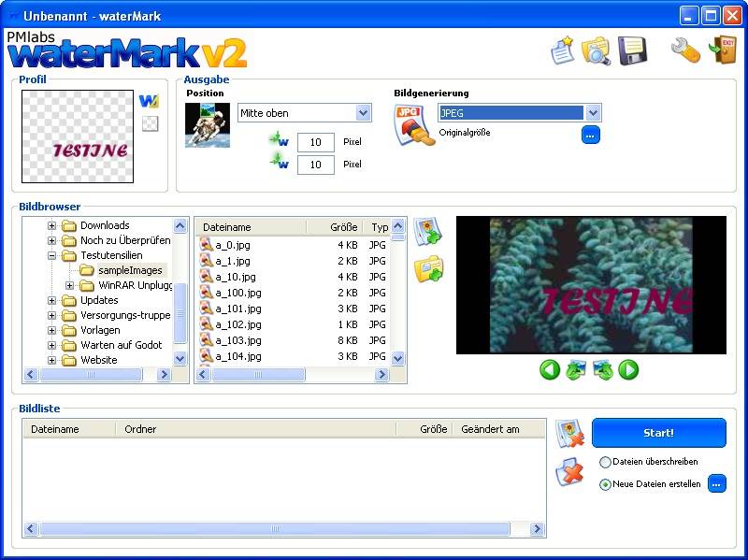Click the Start! button

659,433
